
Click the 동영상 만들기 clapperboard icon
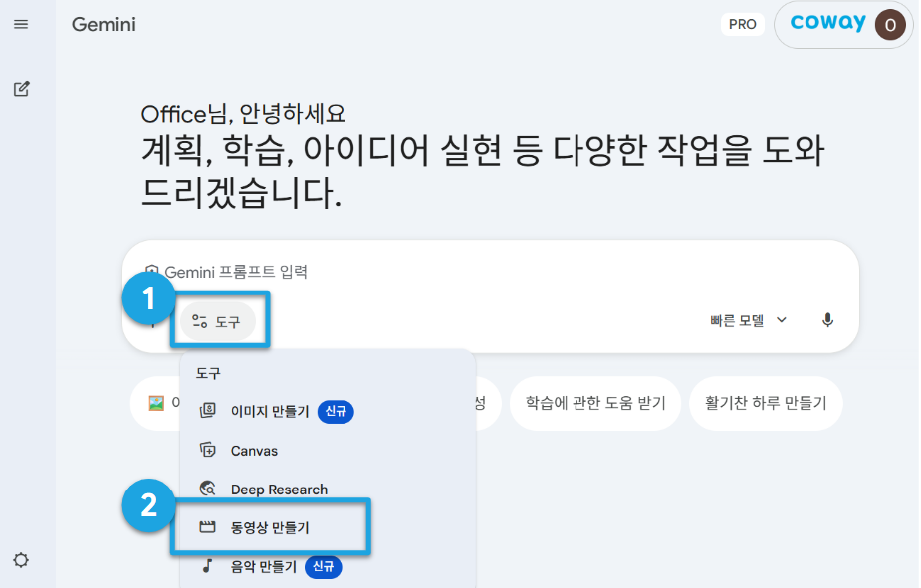pyautogui.click(x=207, y=527)
